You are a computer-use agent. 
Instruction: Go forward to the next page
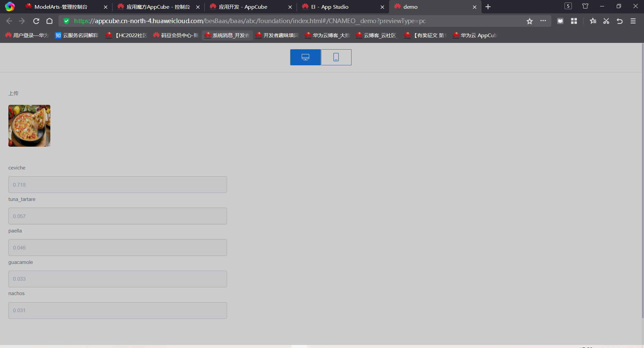pos(22,21)
